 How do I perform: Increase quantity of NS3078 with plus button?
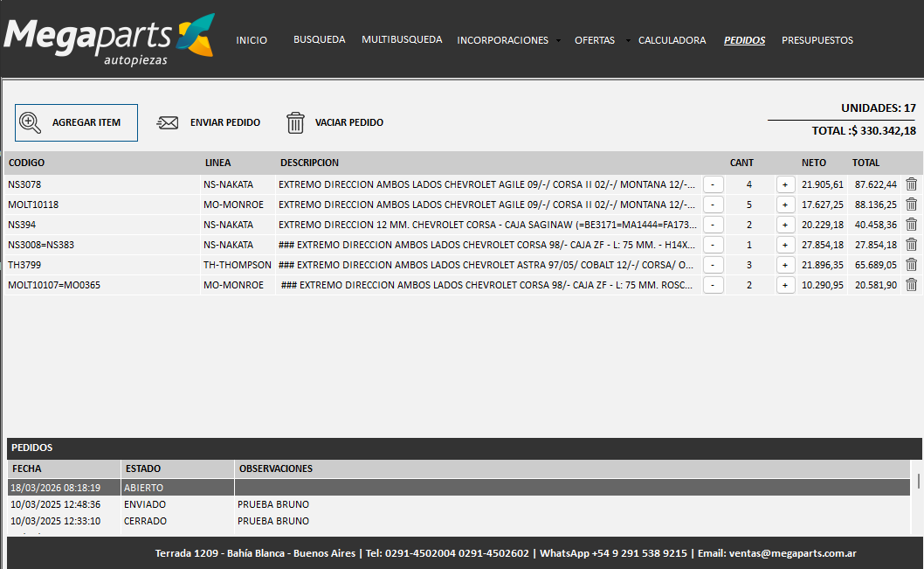coord(785,184)
